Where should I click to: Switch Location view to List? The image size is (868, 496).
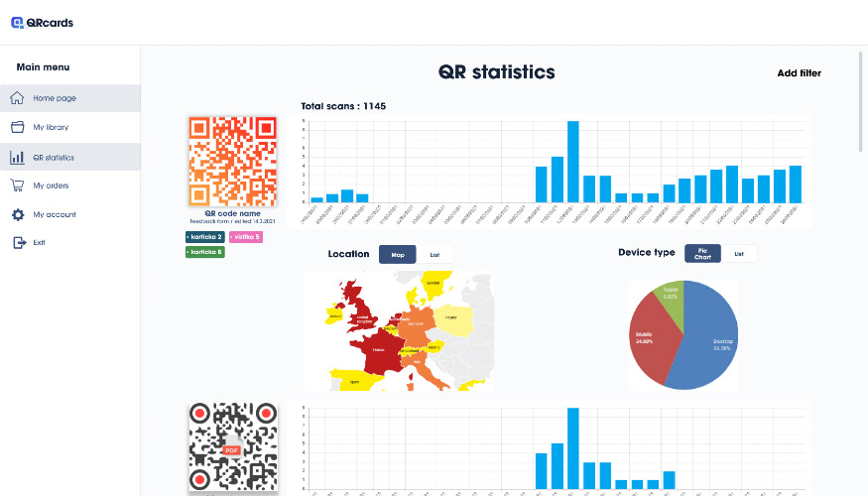[x=434, y=255]
